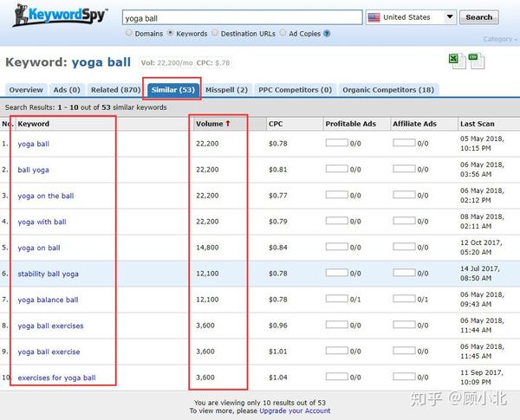This screenshot has width=520, height=420.
Task: Click the $0.77 CPC value
Action: click(278, 195)
